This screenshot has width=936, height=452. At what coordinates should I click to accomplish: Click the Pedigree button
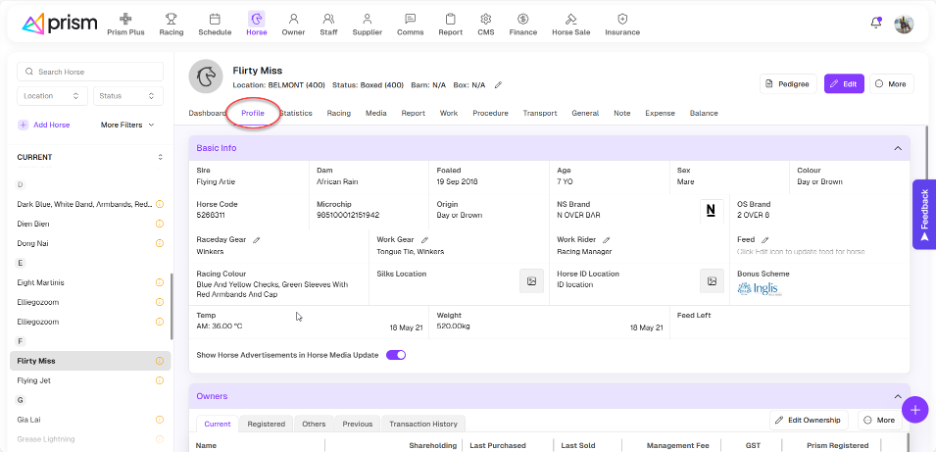pyautogui.click(x=787, y=84)
